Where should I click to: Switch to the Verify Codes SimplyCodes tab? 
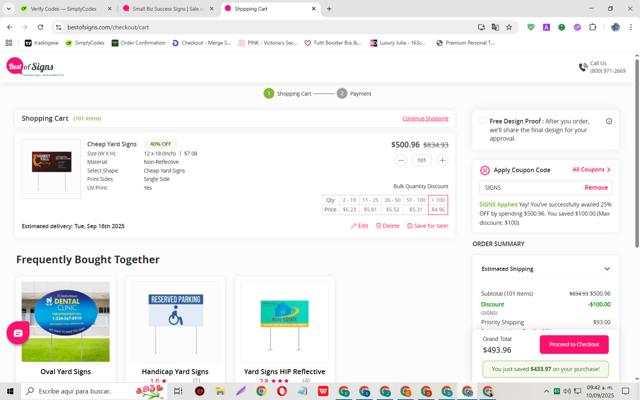[63, 9]
